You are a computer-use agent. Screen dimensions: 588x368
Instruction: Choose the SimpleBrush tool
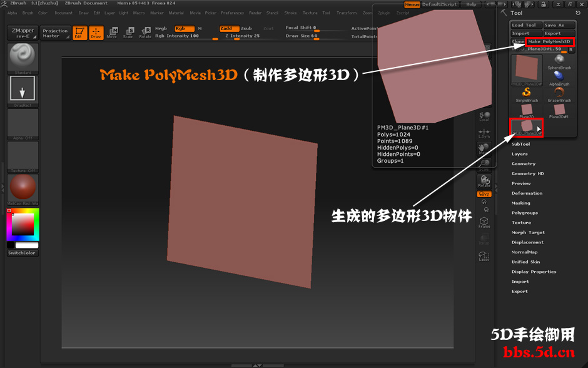(527, 95)
